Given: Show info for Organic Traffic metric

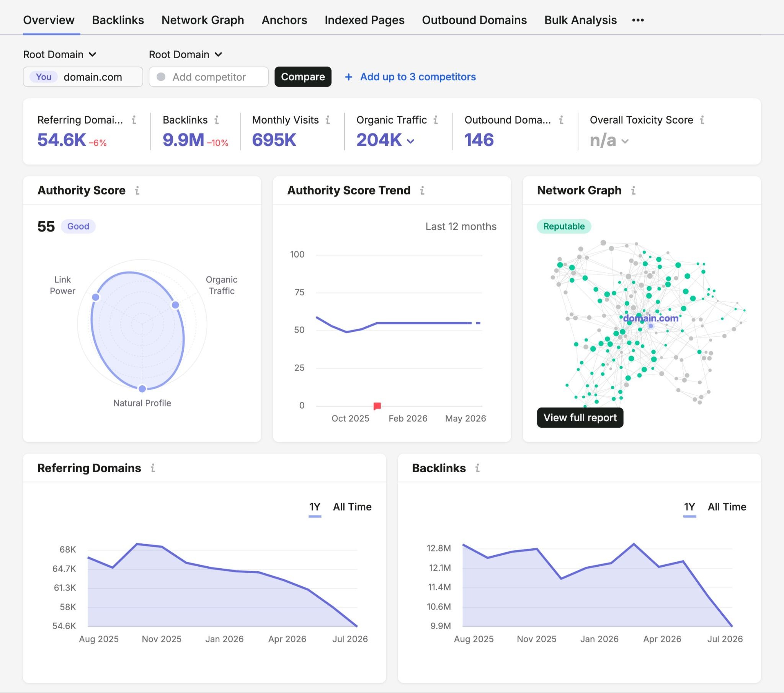Looking at the screenshot, I should click(x=436, y=120).
